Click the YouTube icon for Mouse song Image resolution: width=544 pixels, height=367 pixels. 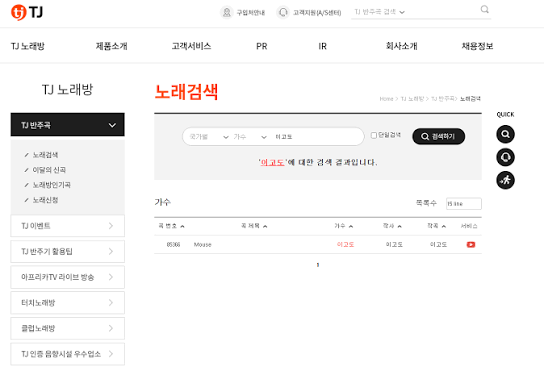tap(471, 245)
